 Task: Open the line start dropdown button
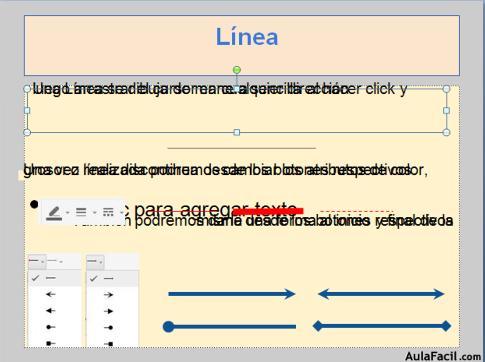click(x=37, y=262)
